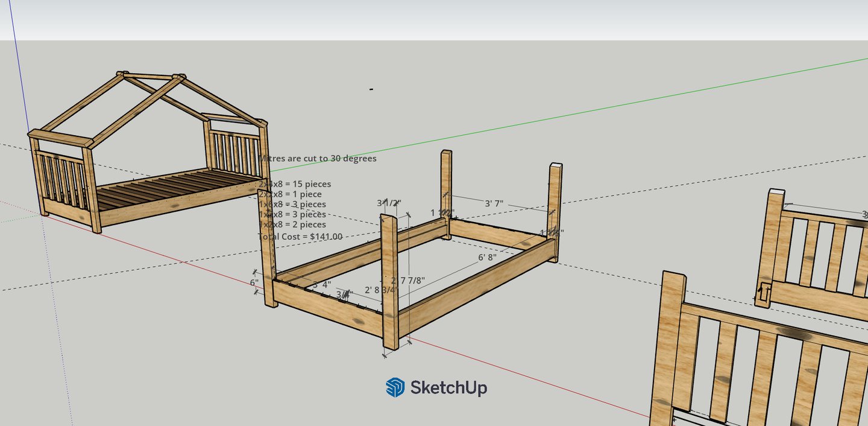The width and height of the screenshot is (868, 426).
Task: Select the front tall post of open bed frame
Action: (390, 282)
